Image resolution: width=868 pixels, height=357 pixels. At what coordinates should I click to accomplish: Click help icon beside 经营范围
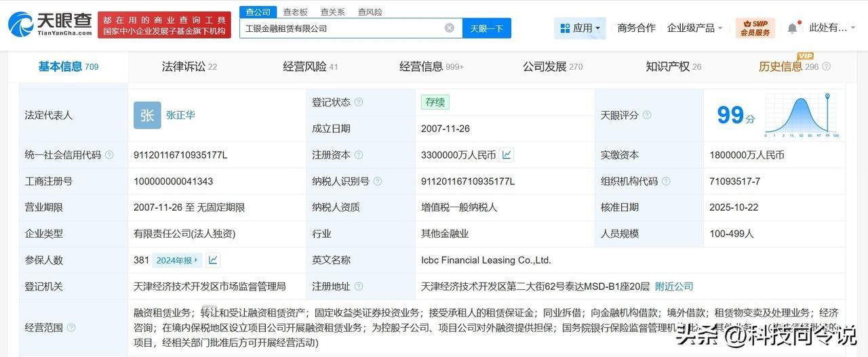[71, 328]
